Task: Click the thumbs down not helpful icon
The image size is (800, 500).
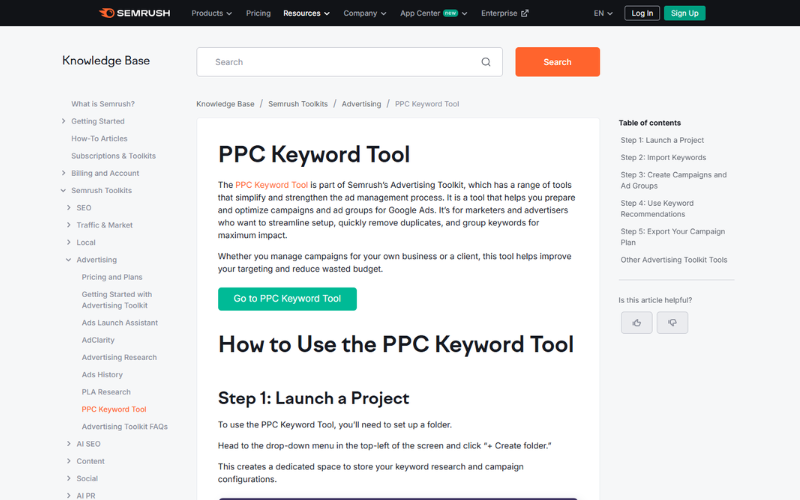Action: (x=672, y=322)
